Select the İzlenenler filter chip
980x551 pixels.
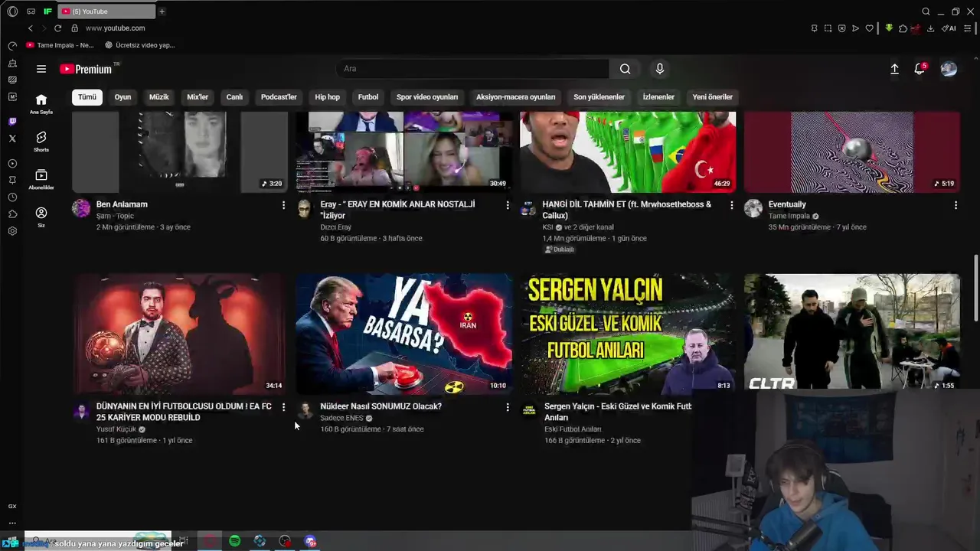tap(658, 97)
